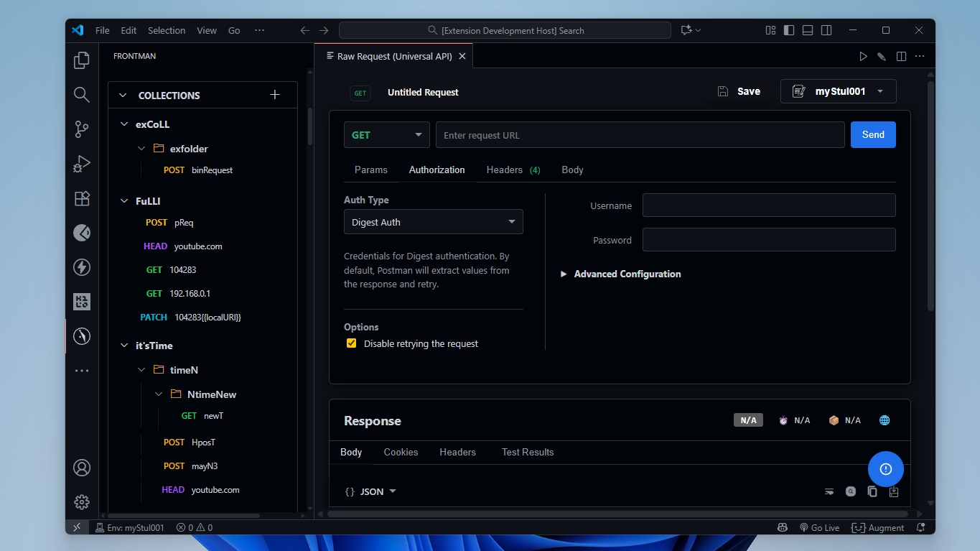Open the Selection menu
The width and height of the screenshot is (980, 551).
[x=167, y=30]
